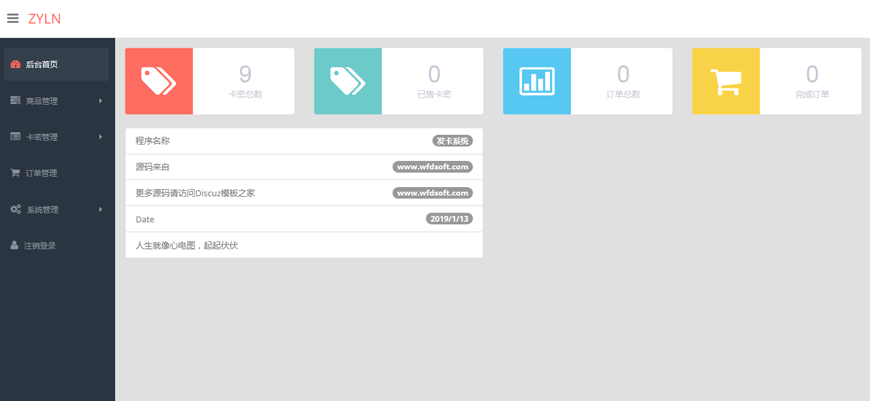Click the gears icon beside 系统管理
Image resolution: width=870 pixels, height=401 pixels.
pyautogui.click(x=15, y=209)
